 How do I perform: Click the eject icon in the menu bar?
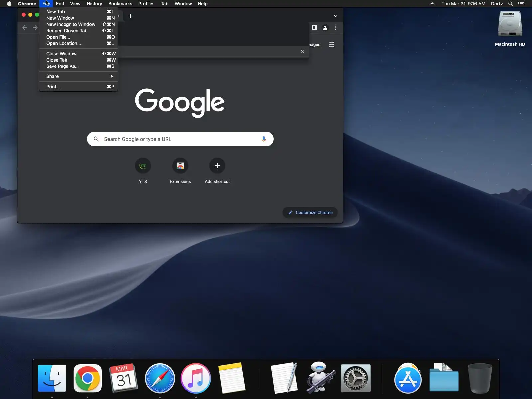[x=432, y=4]
